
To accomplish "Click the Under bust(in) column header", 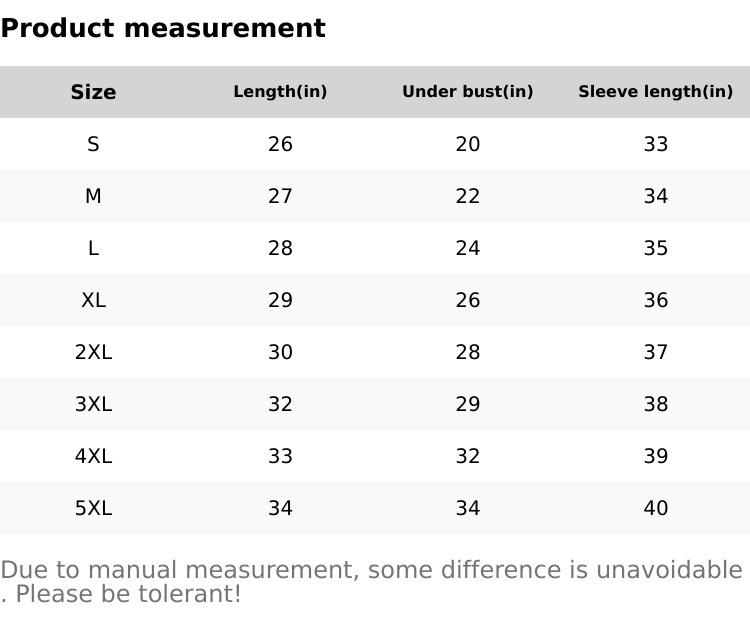I will [x=467, y=92].
